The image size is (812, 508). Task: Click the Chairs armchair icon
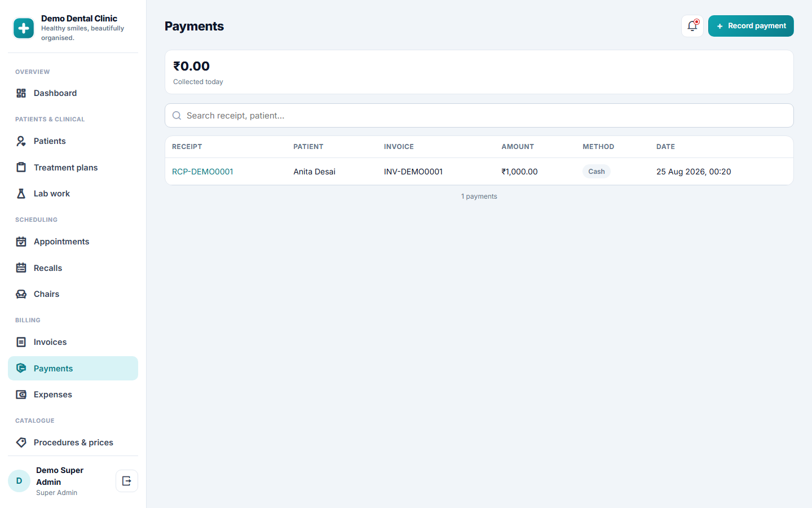(21, 294)
